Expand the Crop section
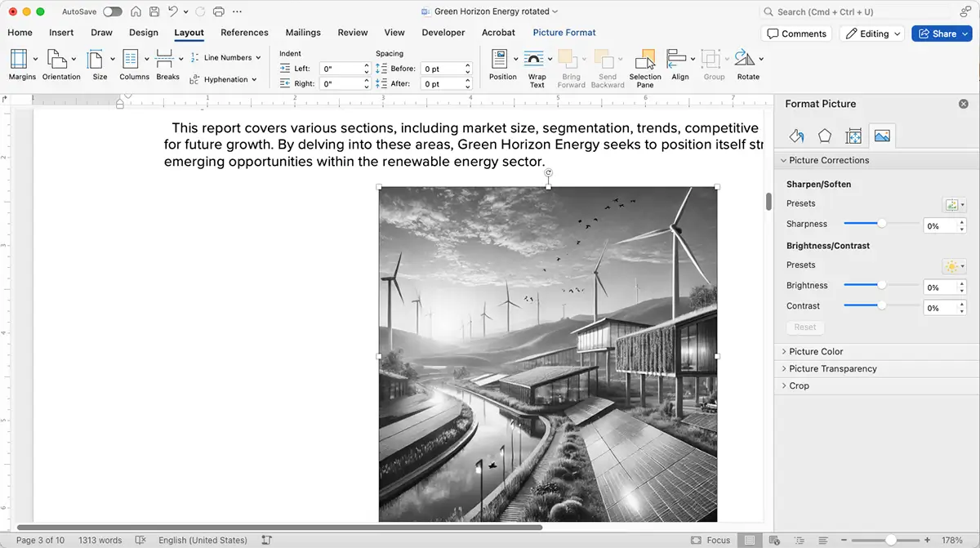This screenshot has width=980, height=548. coord(798,385)
